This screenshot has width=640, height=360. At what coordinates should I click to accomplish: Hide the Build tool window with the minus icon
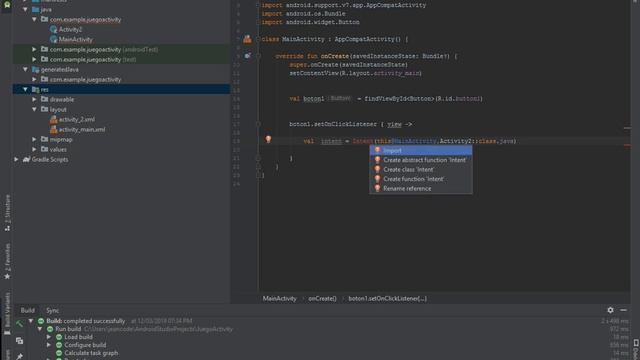pos(623,310)
